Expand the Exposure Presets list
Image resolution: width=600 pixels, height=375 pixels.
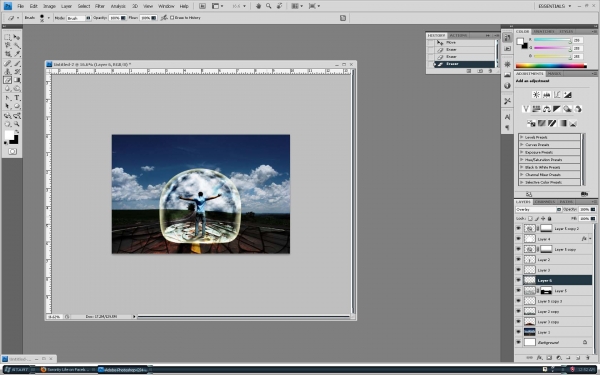[522, 152]
